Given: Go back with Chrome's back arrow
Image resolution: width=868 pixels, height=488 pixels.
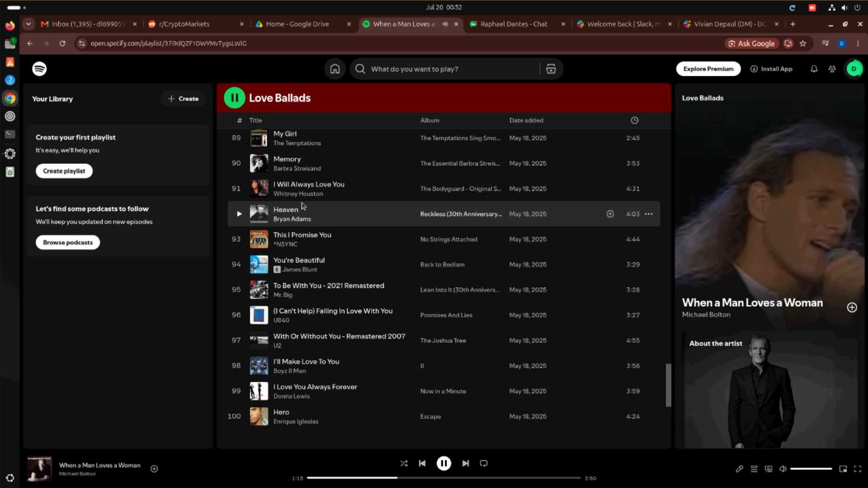Looking at the screenshot, I should click(x=30, y=44).
